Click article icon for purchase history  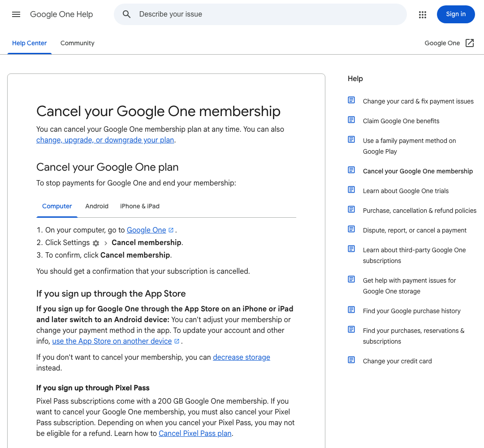coord(351,310)
